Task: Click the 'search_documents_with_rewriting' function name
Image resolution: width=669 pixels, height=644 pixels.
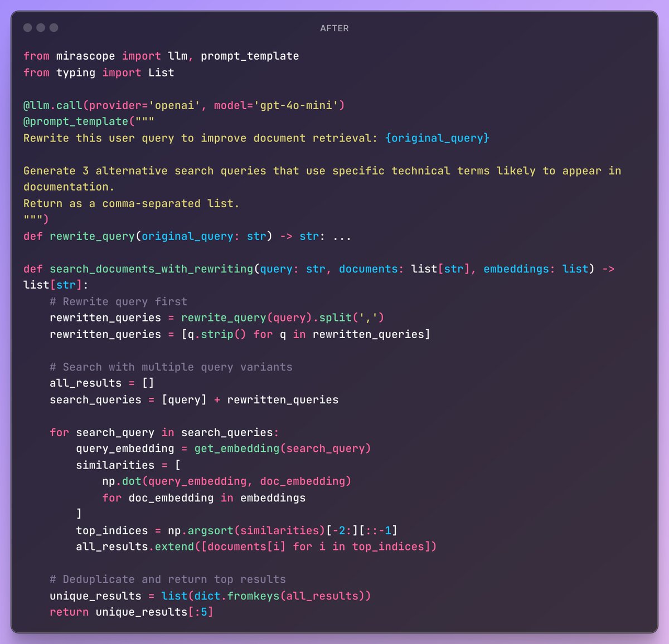Action: click(x=152, y=269)
